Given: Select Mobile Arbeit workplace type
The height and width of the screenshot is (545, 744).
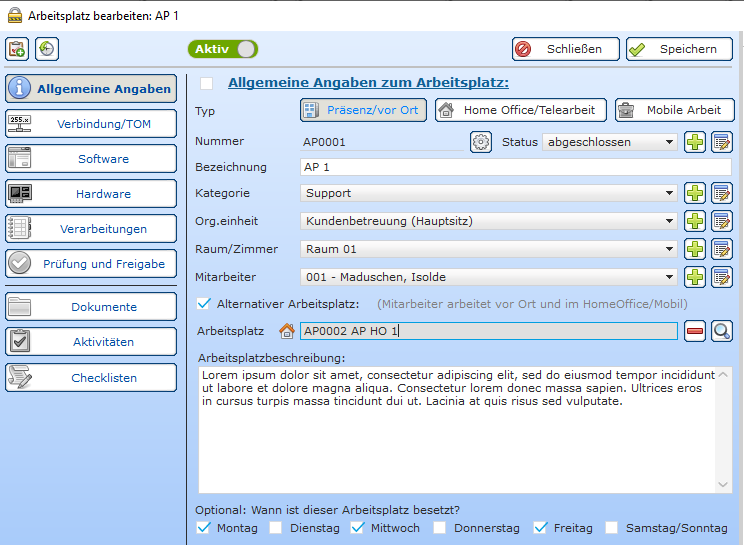Looking at the screenshot, I should [x=675, y=110].
